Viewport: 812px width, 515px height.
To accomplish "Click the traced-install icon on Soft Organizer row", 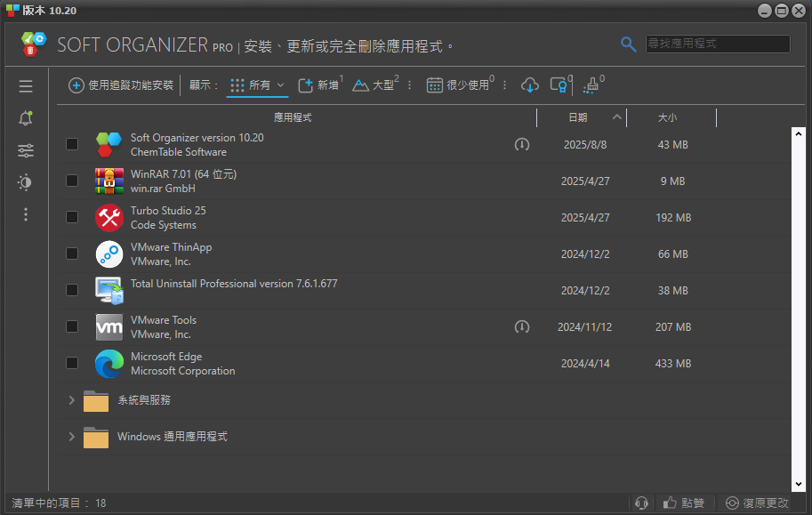I will [522, 145].
